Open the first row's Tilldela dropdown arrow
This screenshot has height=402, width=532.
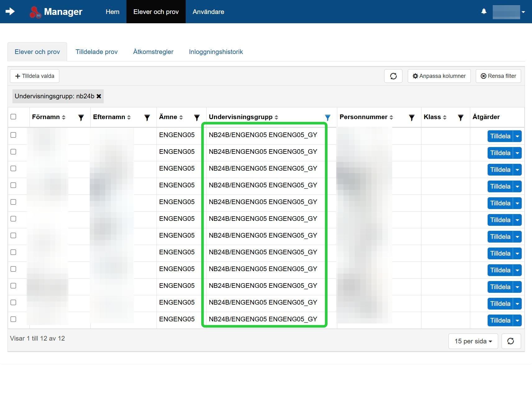pyautogui.click(x=517, y=136)
